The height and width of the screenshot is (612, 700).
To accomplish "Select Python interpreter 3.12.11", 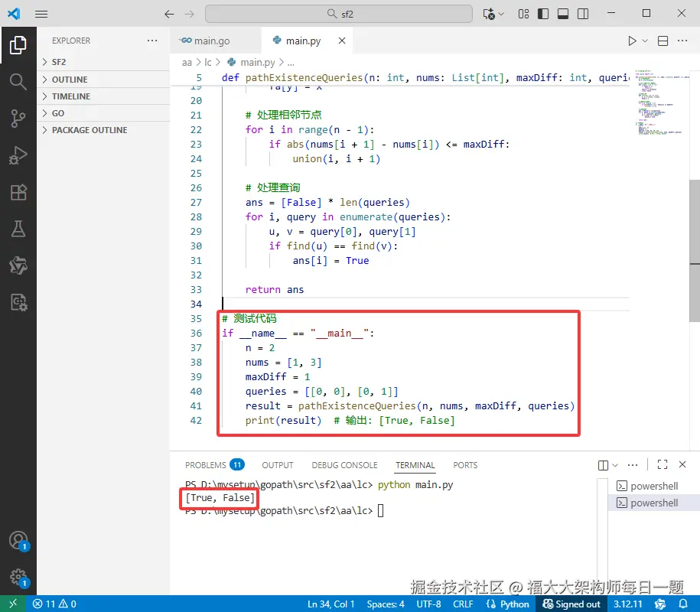I will click(627, 604).
